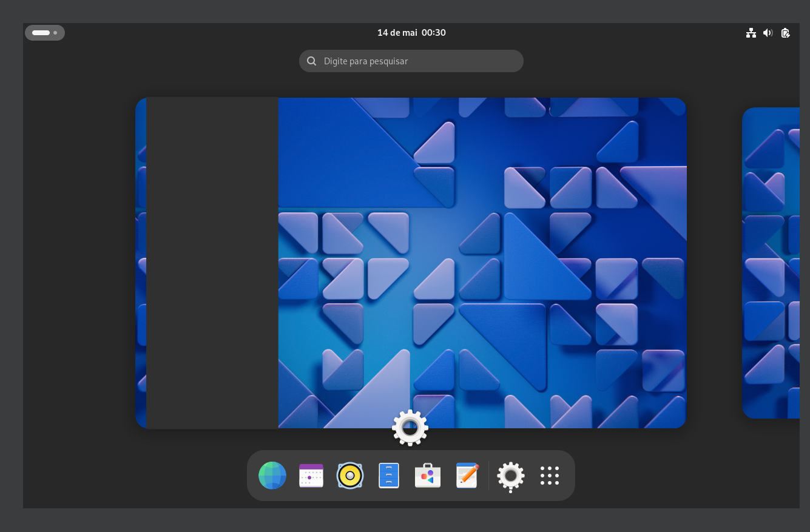Show all applications grid

[550, 476]
